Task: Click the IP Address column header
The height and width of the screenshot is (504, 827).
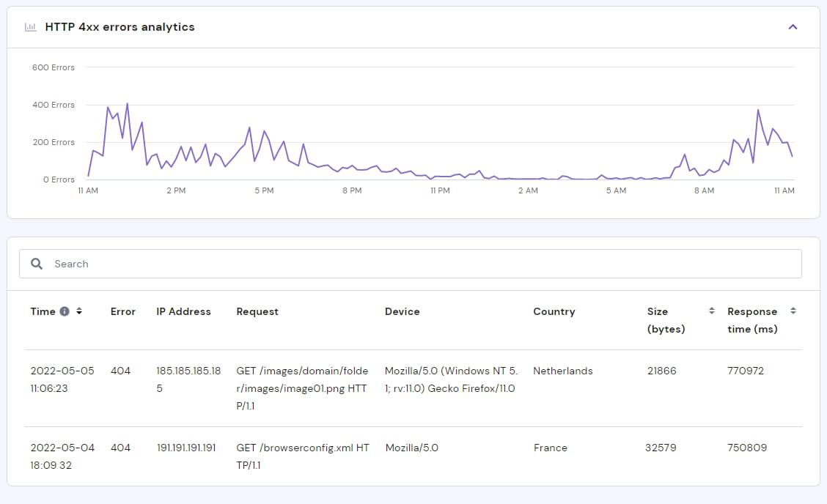Action: (x=183, y=311)
